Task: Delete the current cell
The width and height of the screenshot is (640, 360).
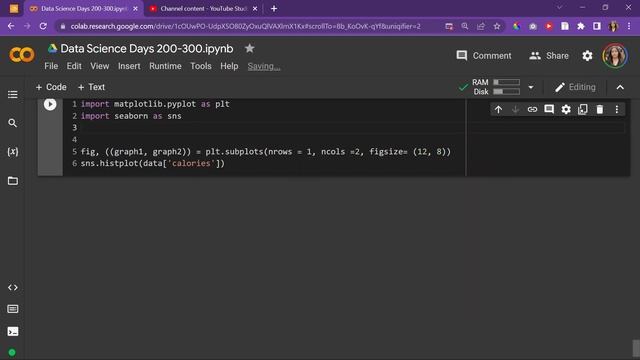Action: pyautogui.click(x=600, y=109)
